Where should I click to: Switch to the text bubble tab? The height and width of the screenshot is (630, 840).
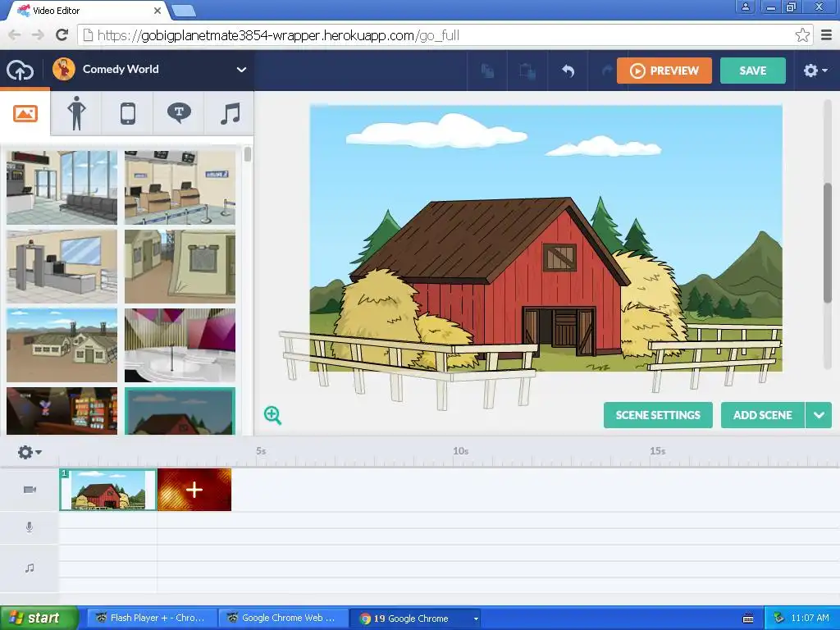(x=179, y=113)
